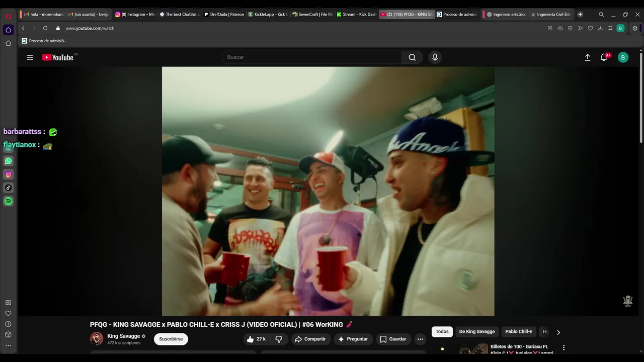Go to YouTube home via logo
644x362 pixels.
[58, 57]
